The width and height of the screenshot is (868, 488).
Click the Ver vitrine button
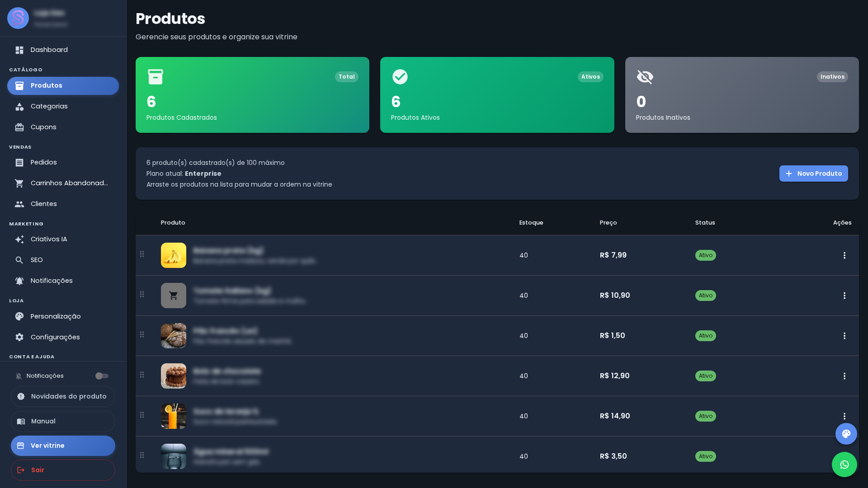coord(63,446)
